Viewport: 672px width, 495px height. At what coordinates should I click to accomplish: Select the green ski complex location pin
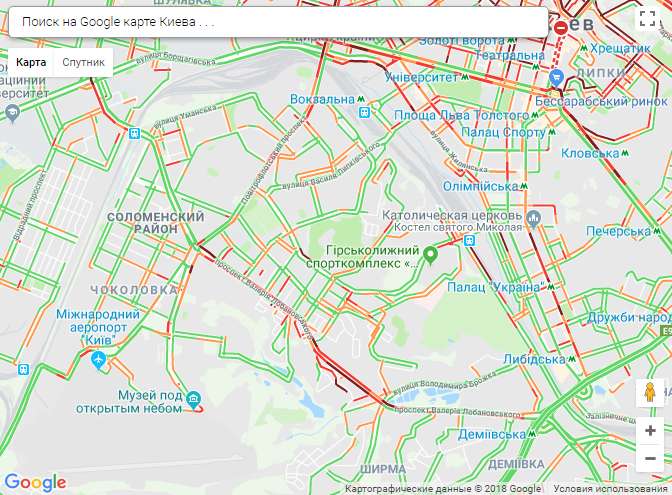(x=430, y=255)
